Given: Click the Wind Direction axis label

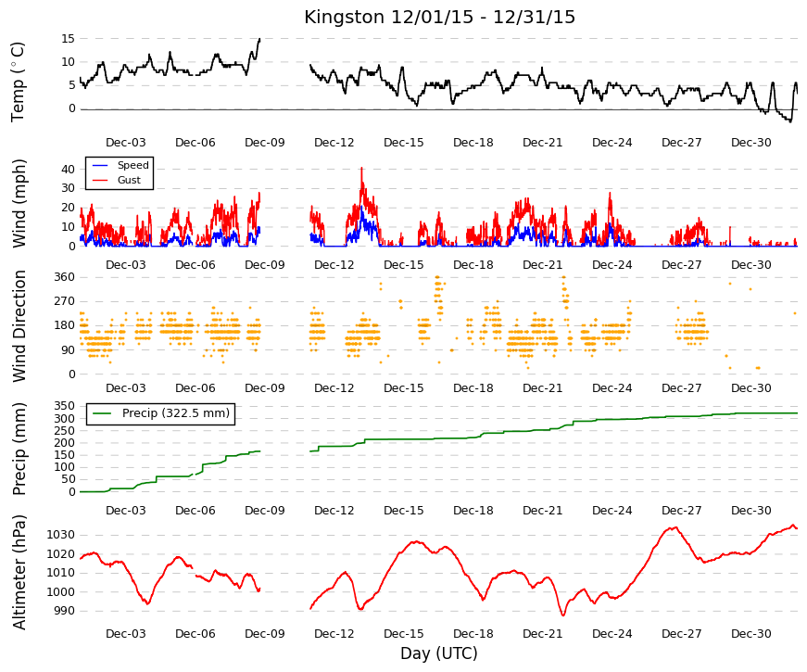Looking at the screenshot, I should [19, 326].
